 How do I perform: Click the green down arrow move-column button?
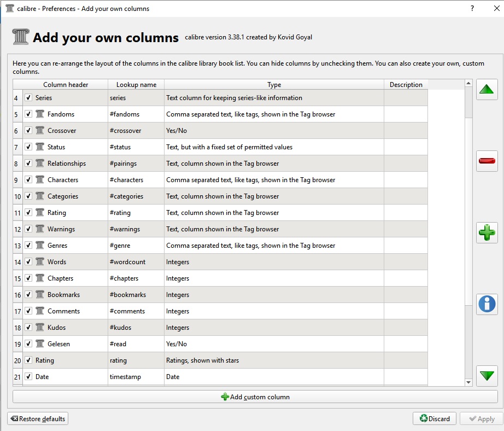point(487,376)
